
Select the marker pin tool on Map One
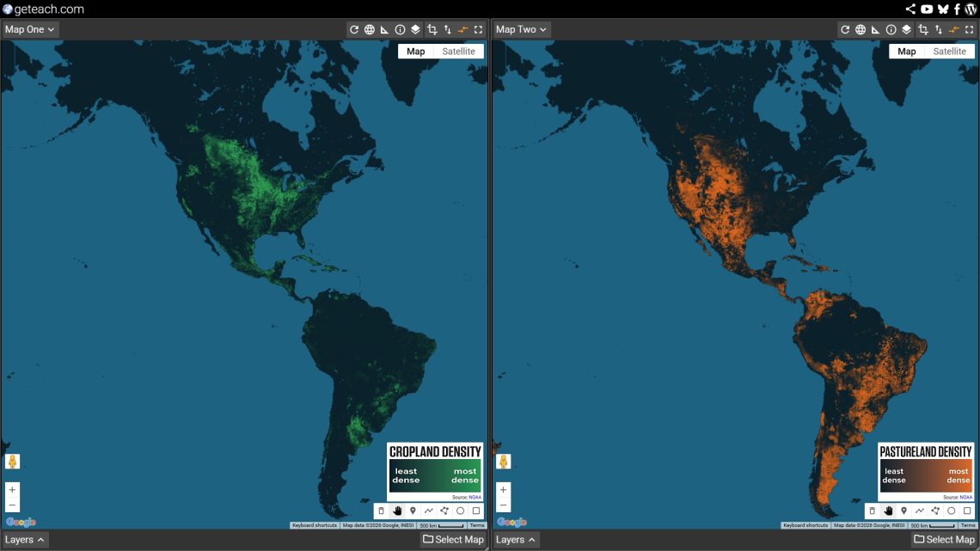pos(413,511)
